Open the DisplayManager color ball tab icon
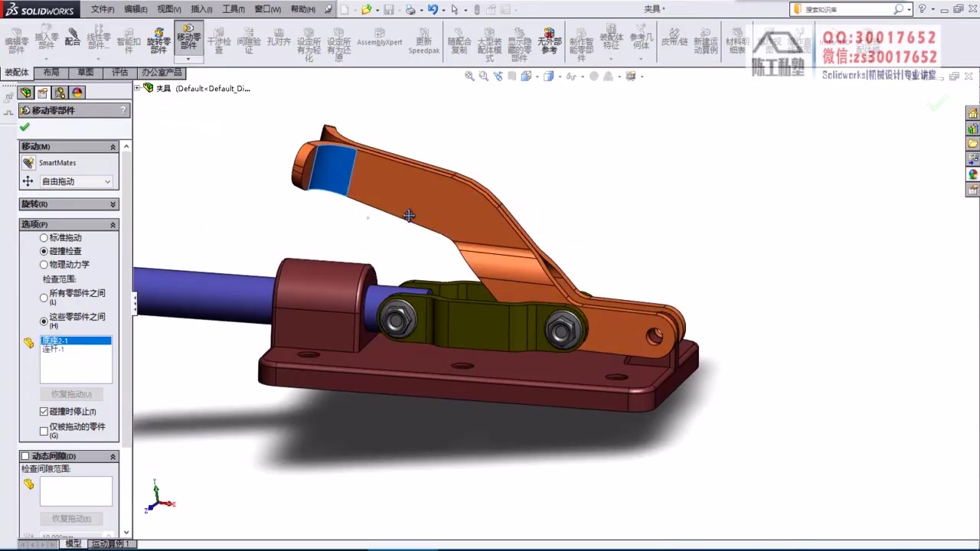Image resolution: width=980 pixels, height=551 pixels. tap(77, 93)
